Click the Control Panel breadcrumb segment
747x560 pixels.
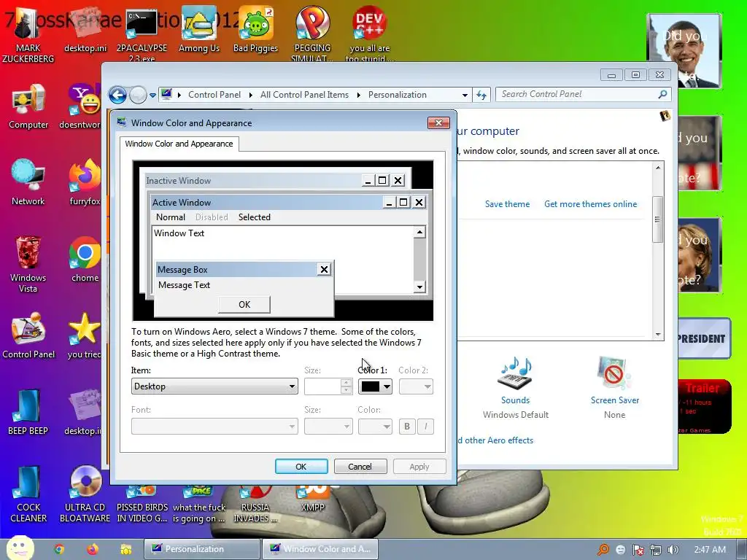214,95
